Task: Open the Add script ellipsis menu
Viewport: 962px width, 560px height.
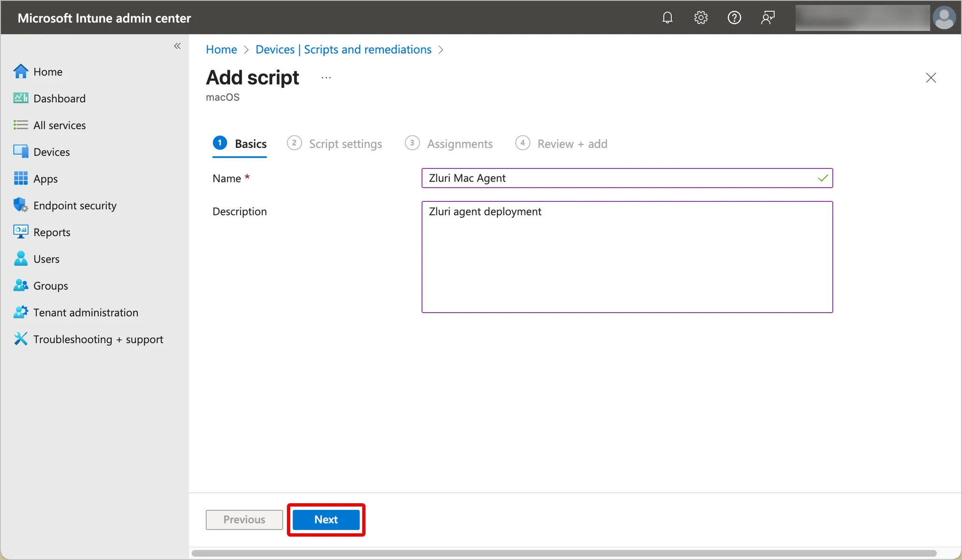Action: tap(326, 78)
